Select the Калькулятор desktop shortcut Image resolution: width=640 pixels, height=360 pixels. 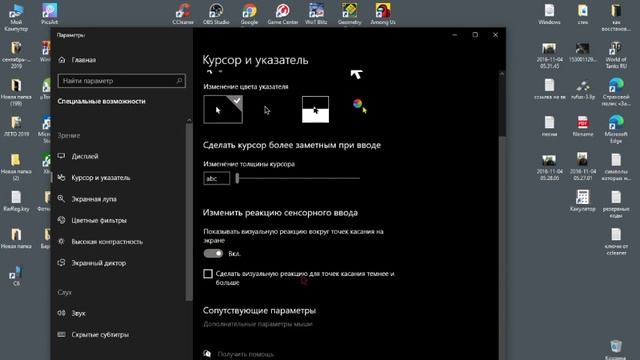point(583,201)
